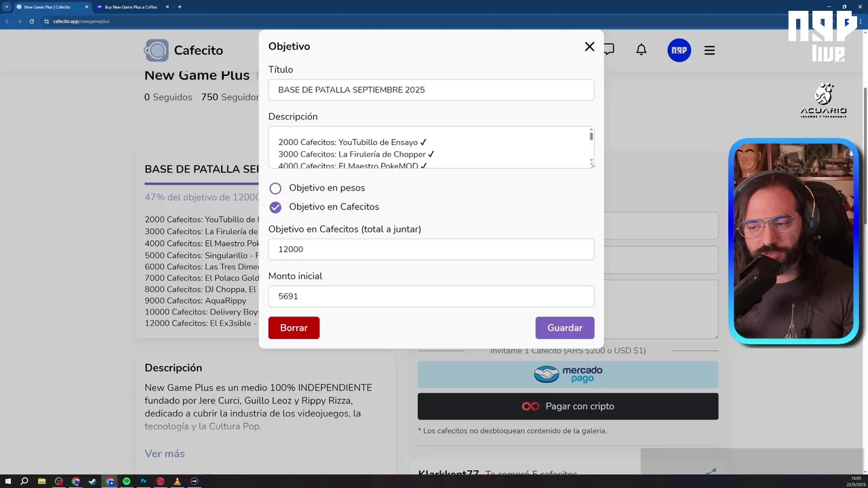This screenshot has height=488, width=868.
Task: Close the New Game Plus | Cafecito tab
Action: (x=86, y=7)
